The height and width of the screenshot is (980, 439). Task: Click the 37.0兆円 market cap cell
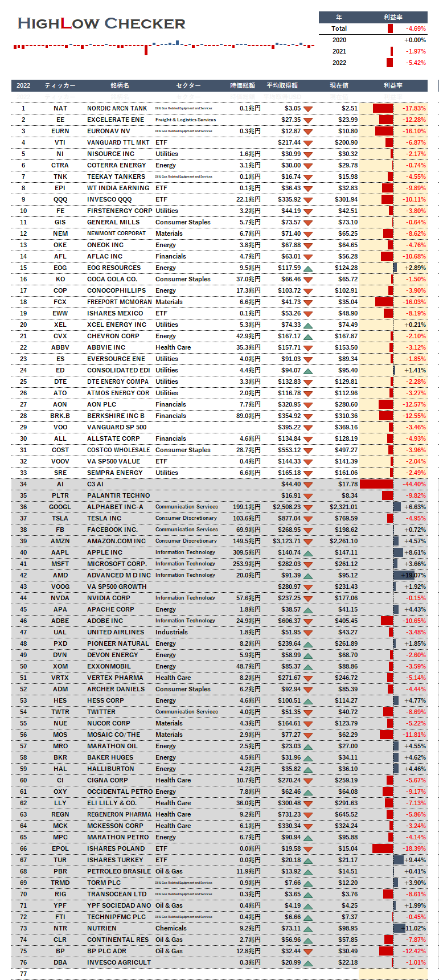click(249, 279)
